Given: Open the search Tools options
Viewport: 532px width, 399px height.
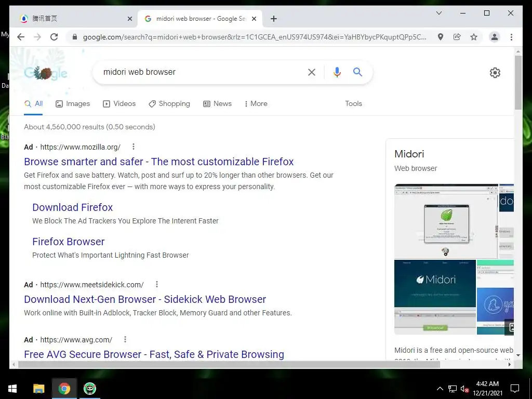Looking at the screenshot, I should (353, 103).
